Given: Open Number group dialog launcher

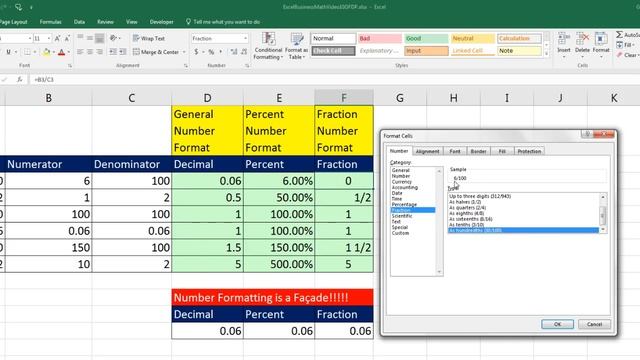Looking at the screenshot, I should click(247, 65).
